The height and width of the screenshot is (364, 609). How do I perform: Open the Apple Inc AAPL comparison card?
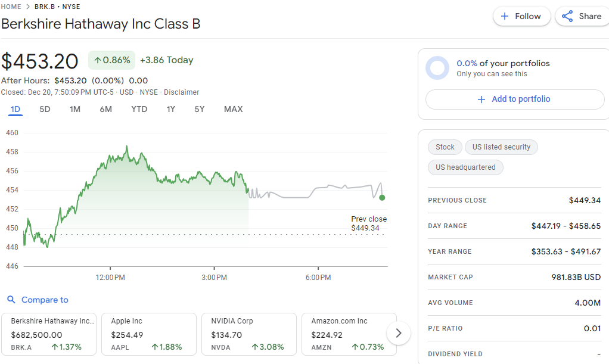[x=149, y=334]
